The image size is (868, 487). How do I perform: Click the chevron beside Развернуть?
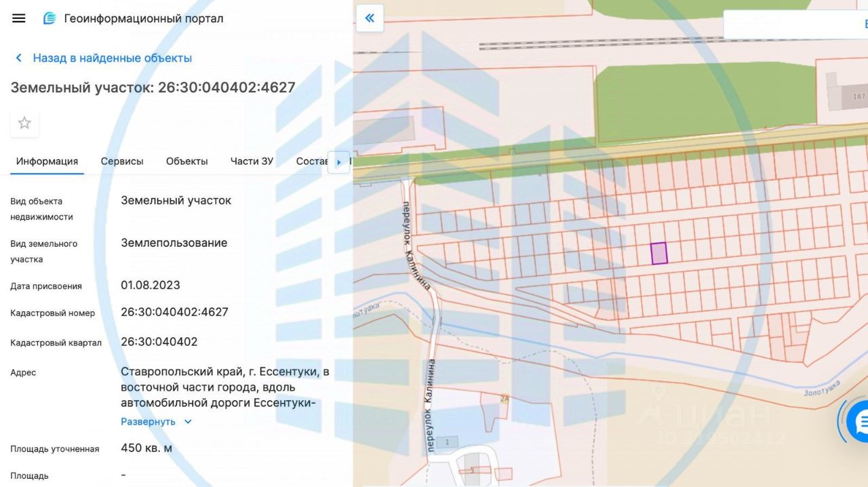(x=188, y=421)
